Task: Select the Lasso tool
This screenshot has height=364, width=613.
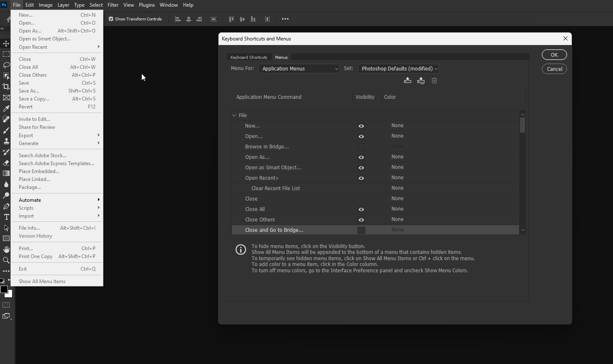Action: coord(6,65)
